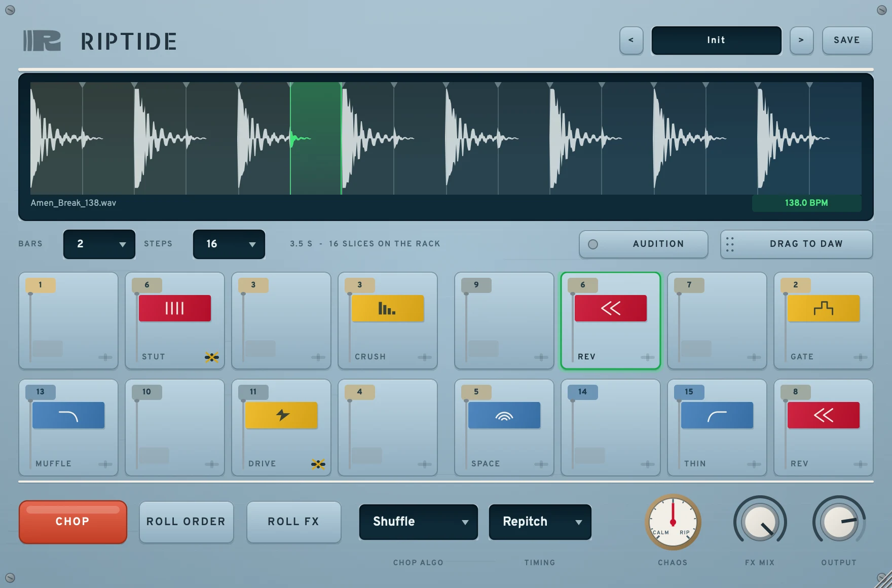Go to the previous preset
892x588 pixels.
point(631,40)
